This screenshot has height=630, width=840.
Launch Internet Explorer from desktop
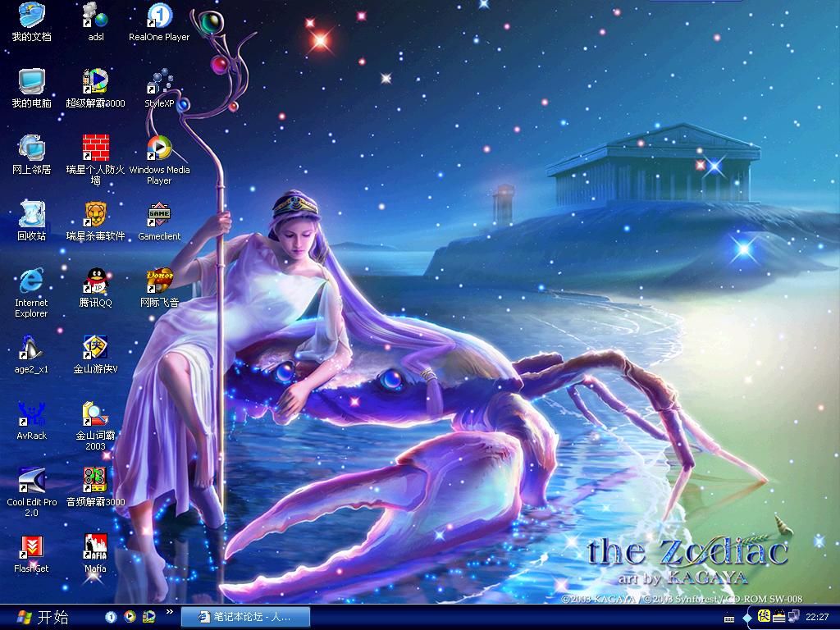pos(32,293)
